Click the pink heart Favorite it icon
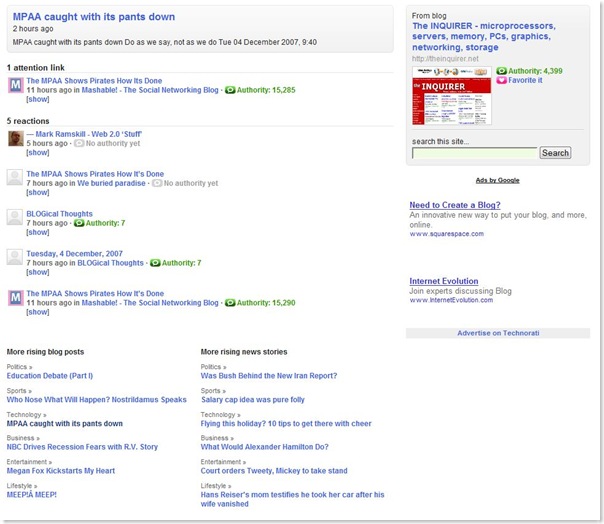 click(501, 80)
